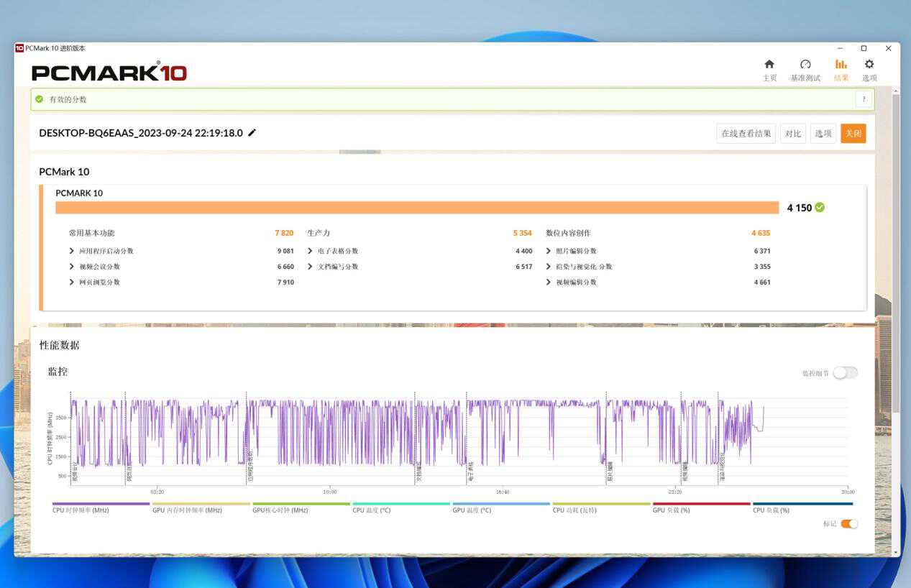Select the GPU核心时钟 (MHz) legend swatch

pyautogui.click(x=301, y=504)
